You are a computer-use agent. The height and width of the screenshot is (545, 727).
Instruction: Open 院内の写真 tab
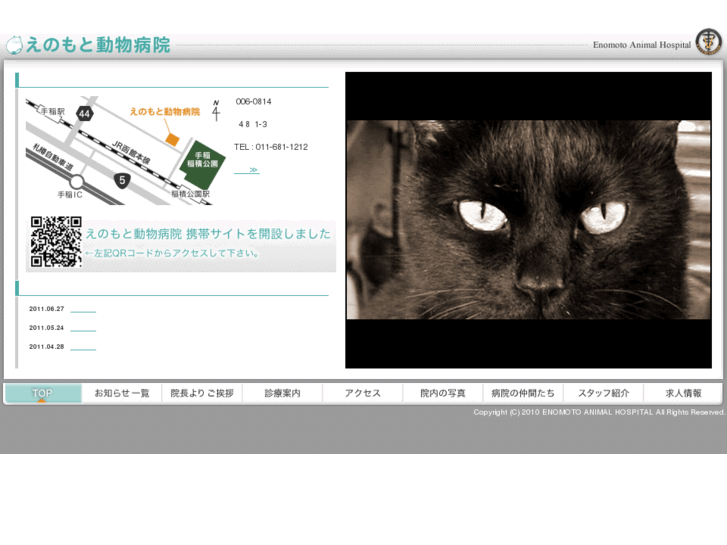(x=443, y=393)
